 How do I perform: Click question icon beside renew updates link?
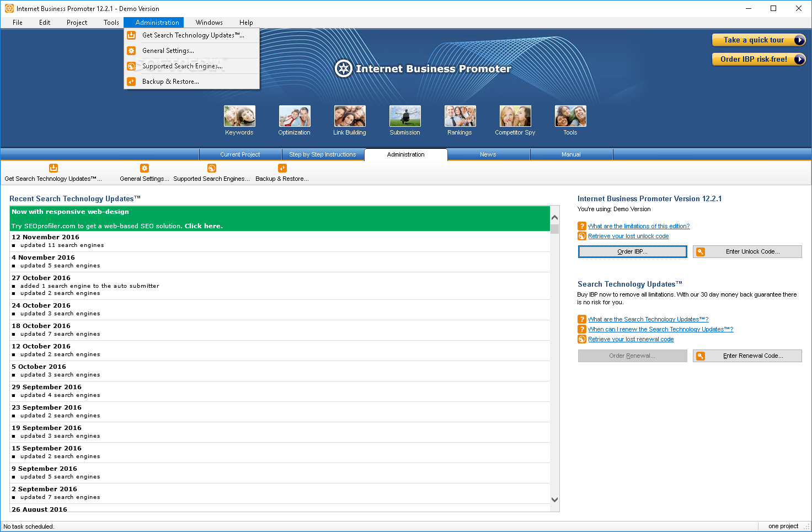[x=582, y=329]
